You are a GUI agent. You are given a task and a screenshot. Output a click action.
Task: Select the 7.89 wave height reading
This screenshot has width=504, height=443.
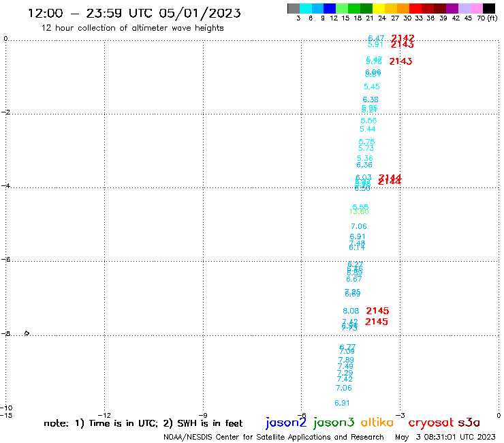[346, 360]
